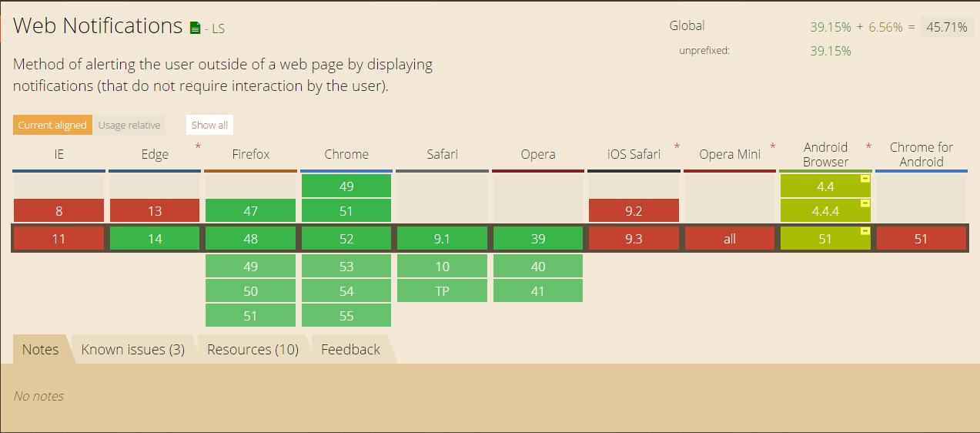Open the Known issues (3) tab
Image resolution: width=980 pixels, height=433 pixels.
point(133,349)
